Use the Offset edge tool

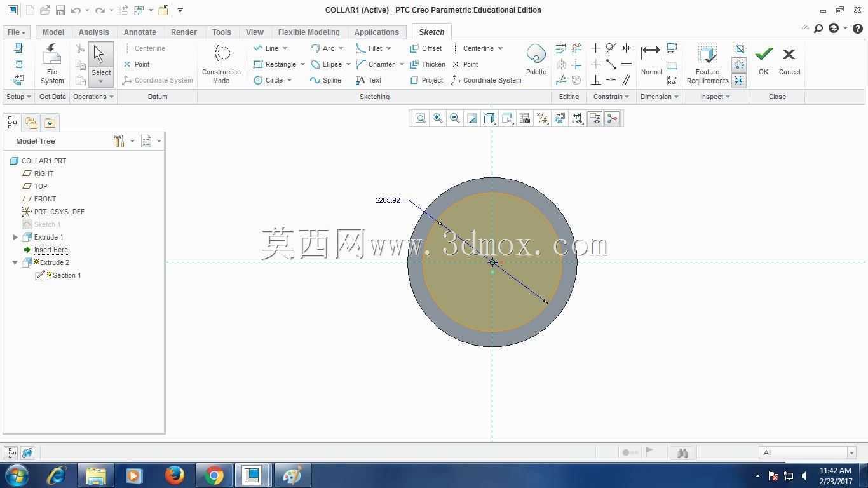[426, 48]
